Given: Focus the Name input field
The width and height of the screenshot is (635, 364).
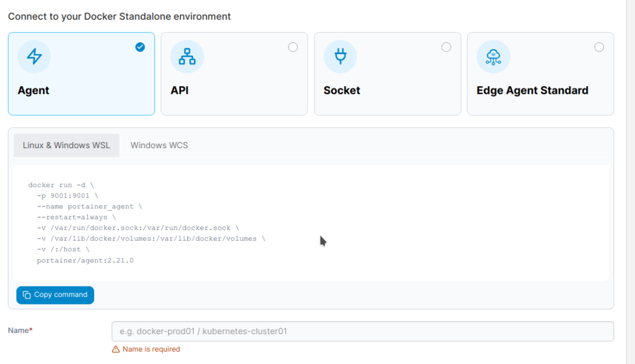Looking at the screenshot, I should click(362, 331).
